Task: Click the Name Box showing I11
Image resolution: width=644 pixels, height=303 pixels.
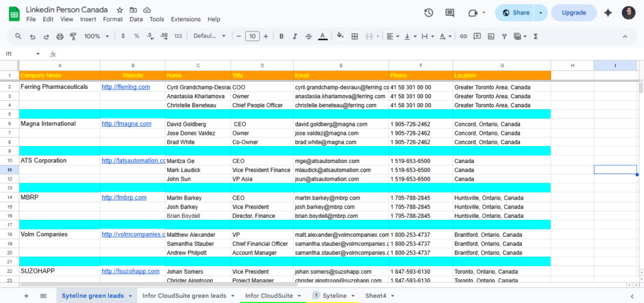Action: (x=23, y=54)
